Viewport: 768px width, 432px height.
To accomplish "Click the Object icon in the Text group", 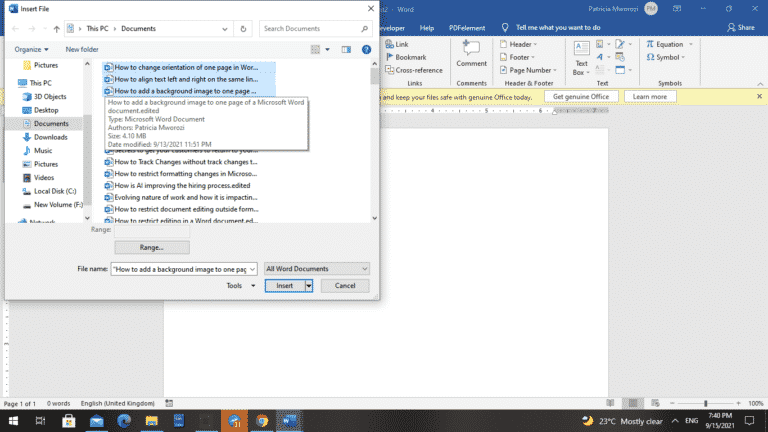I will click(x=620, y=70).
